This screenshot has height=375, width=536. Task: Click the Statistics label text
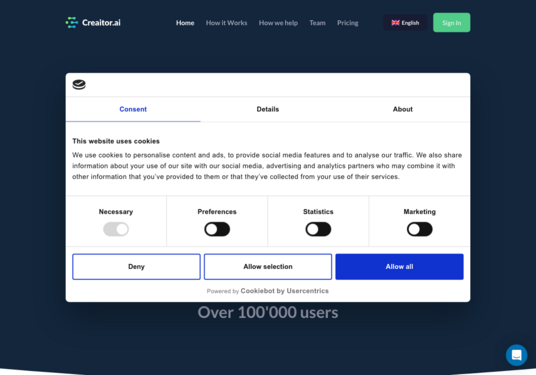point(318,212)
